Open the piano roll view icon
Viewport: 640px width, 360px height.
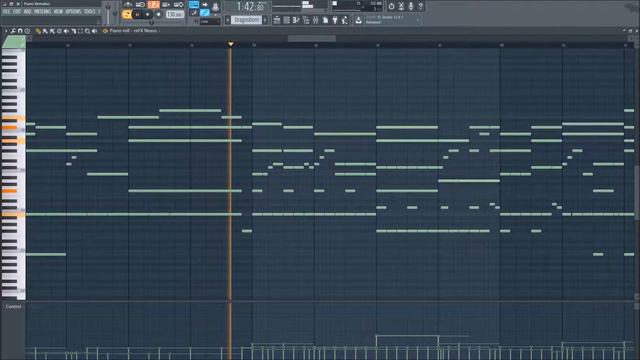click(296, 20)
